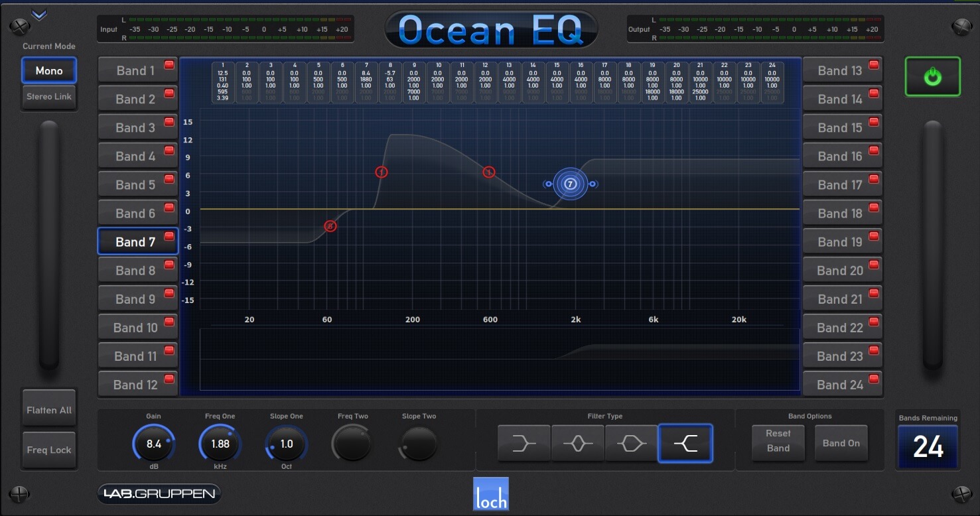Select the high shelf filter type icon
Screen dimensions: 980x516
click(685, 443)
